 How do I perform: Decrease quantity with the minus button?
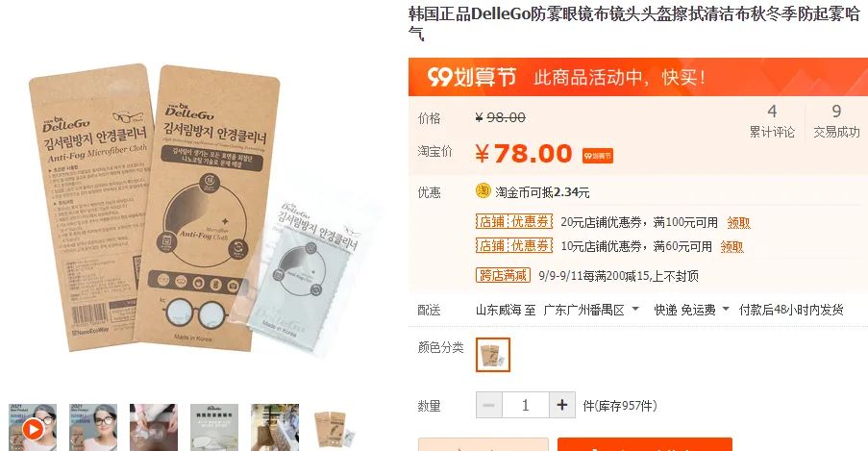tap(489, 405)
